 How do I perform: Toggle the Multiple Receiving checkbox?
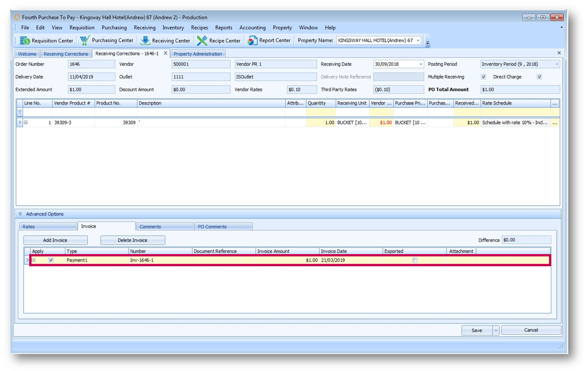coord(483,77)
